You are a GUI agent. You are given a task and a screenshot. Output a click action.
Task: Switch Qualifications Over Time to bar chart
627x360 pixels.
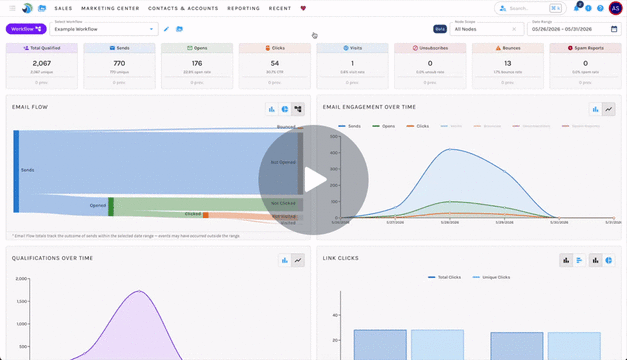click(285, 260)
